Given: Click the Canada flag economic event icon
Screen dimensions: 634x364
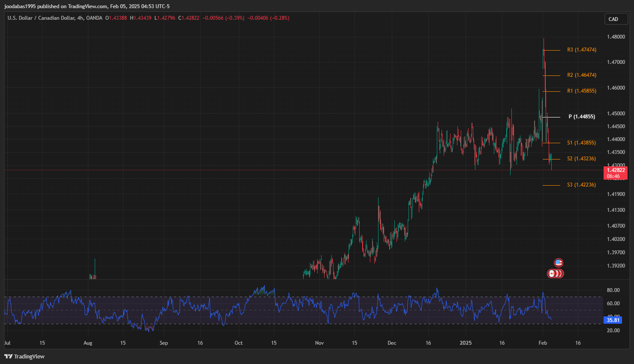Looking at the screenshot, I should click(x=552, y=274).
